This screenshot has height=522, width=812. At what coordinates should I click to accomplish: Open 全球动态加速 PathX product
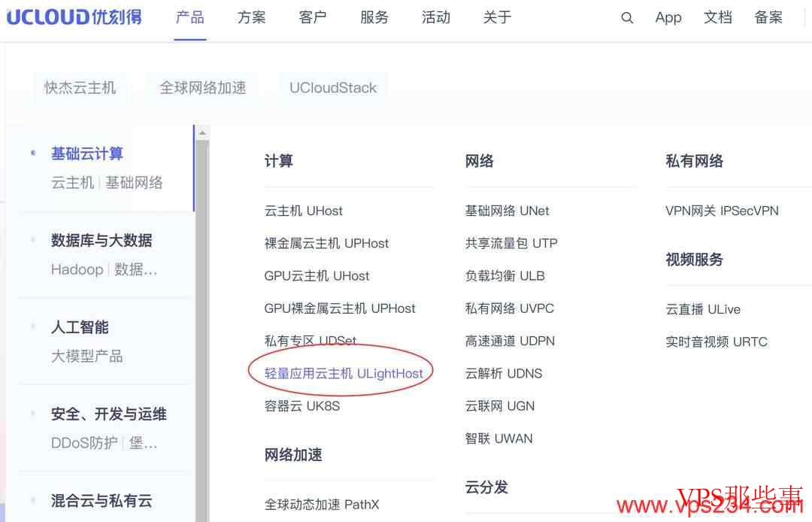point(322,505)
